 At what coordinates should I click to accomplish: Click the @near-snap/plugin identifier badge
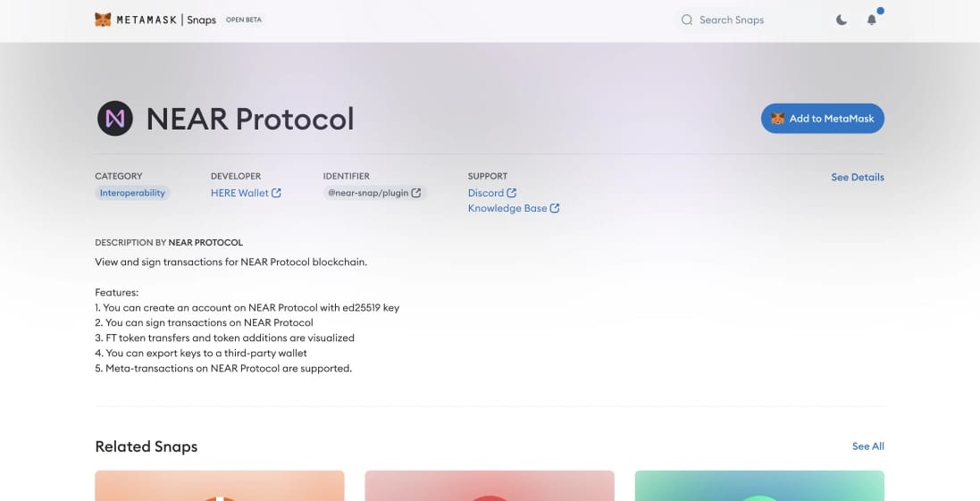click(x=368, y=193)
